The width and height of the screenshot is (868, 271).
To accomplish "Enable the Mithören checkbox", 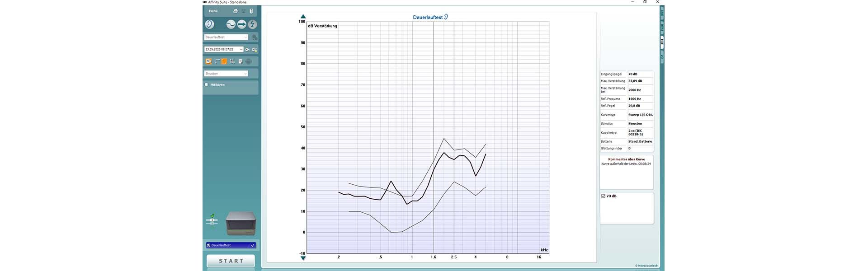I will tap(207, 84).
